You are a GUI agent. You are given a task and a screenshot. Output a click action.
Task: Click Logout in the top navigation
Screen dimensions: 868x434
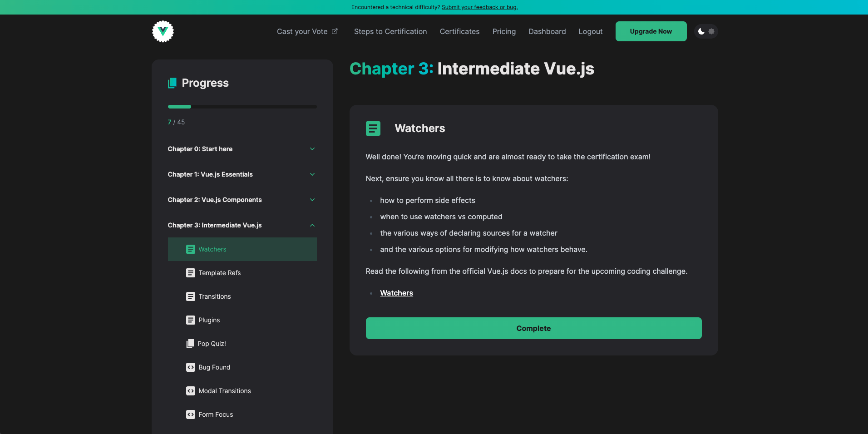[591, 31]
